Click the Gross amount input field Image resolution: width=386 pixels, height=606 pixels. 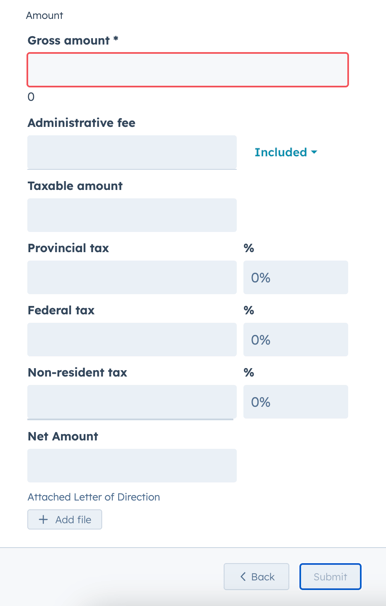(x=188, y=70)
